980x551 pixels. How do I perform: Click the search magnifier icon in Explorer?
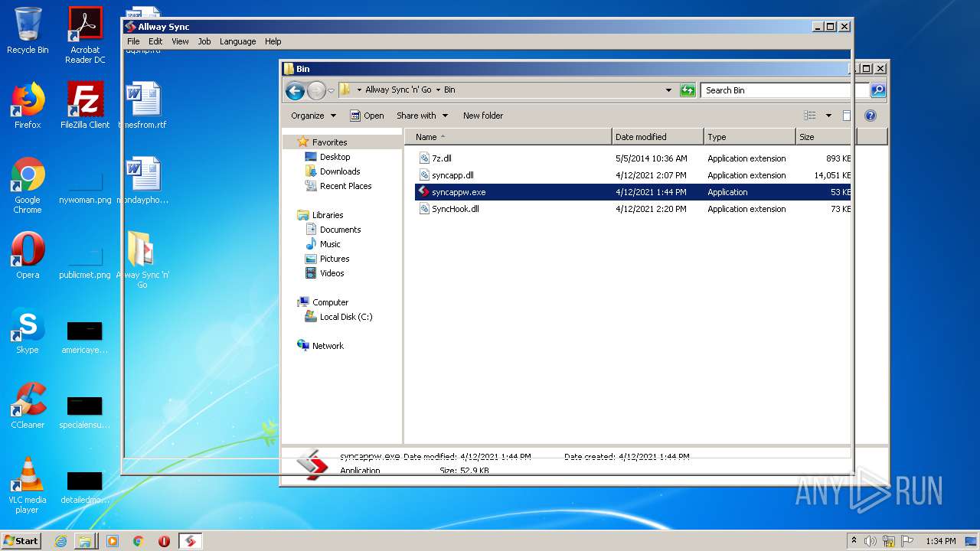click(878, 90)
